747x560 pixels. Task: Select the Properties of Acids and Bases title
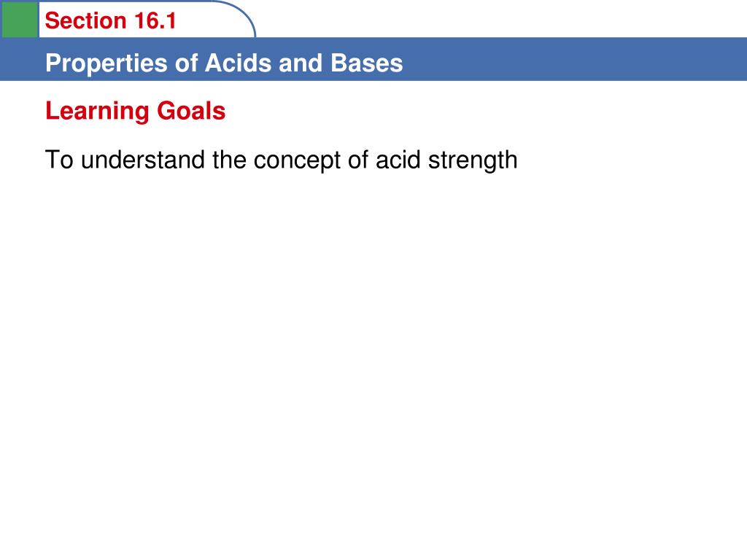click(x=224, y=63)
